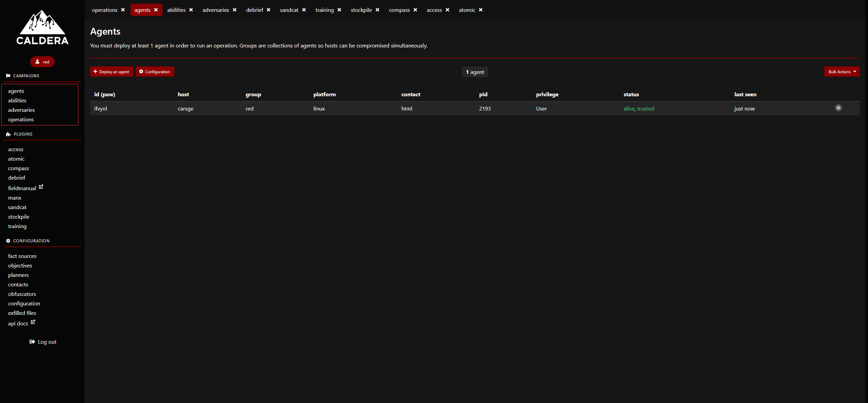
Task: Switch to the training tab
Action: [324, 10]
